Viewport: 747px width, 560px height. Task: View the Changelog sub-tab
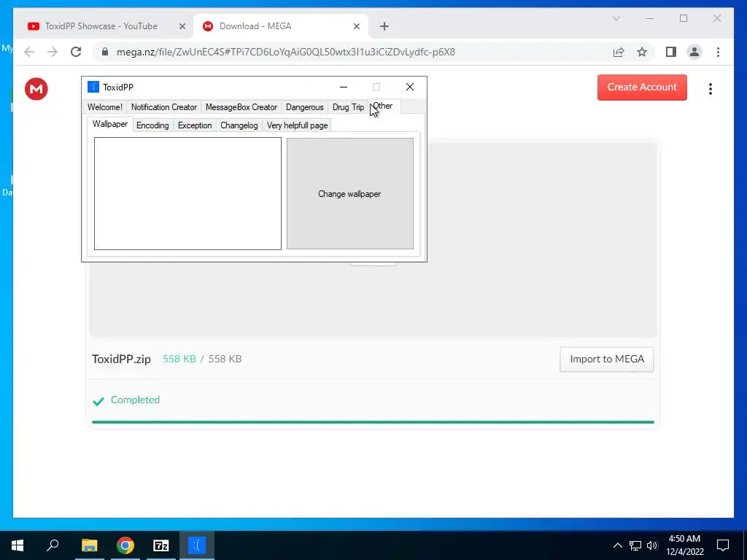(x=239, y=125)
